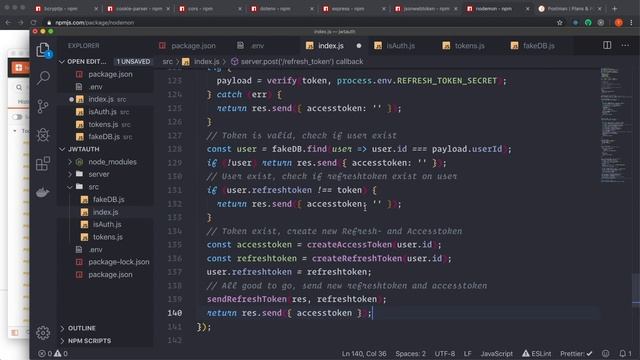The width and height of the screenshot is (640, 360).
Task: Switch to the Postman Chrome tab
Action: (570, 9)
